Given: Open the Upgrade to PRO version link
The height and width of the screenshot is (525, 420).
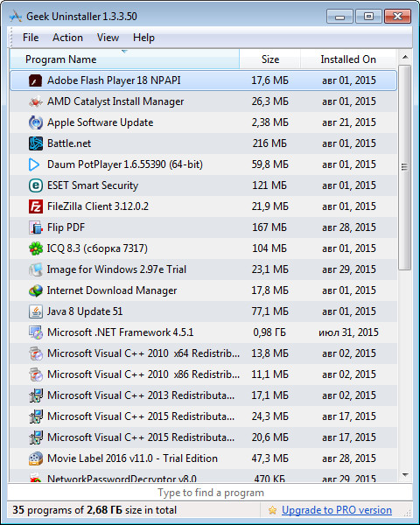Looking at the screenshot, I should pos(337,510).
